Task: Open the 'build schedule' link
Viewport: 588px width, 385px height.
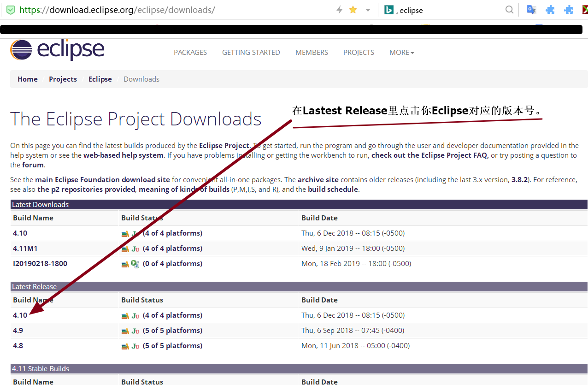Action: (x=333, y=189)
